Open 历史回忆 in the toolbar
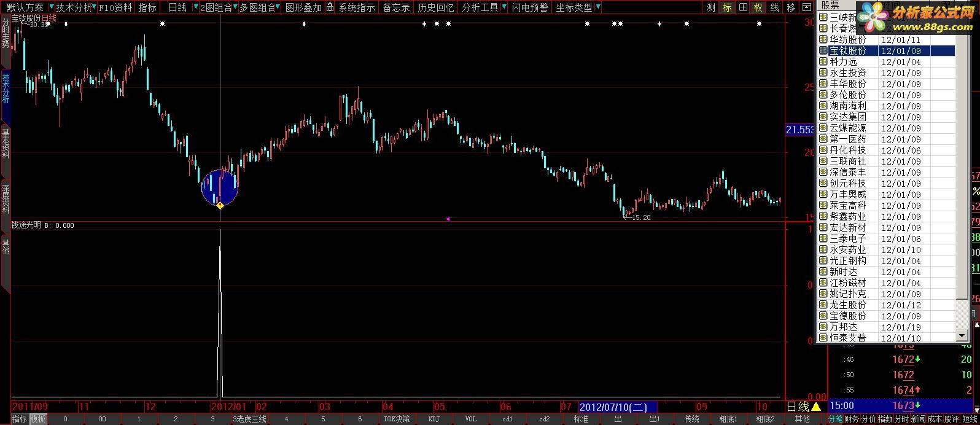Viewport: 980px width, 425px height. point(436,7)
